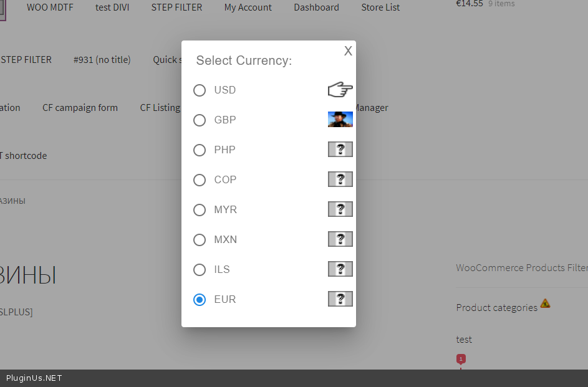The image size is (588, 387).
Task: Click the question mark flag beside COP
Action: (340, 179)
